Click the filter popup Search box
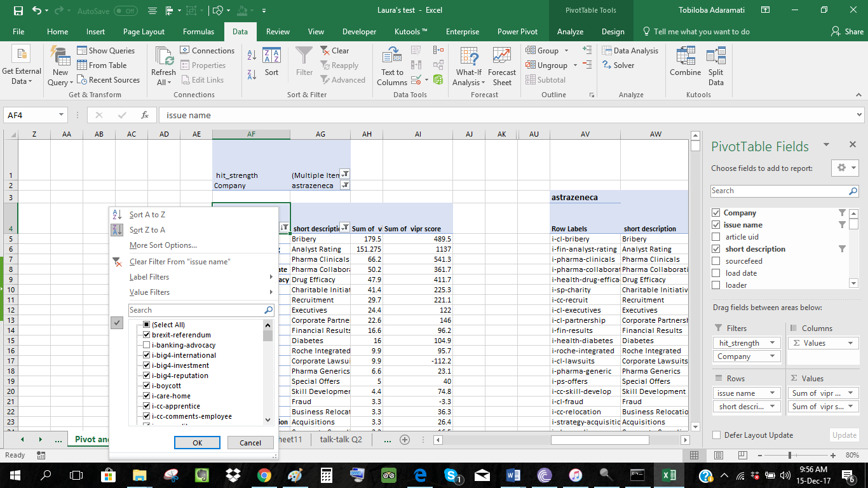 tap(201, 310)
